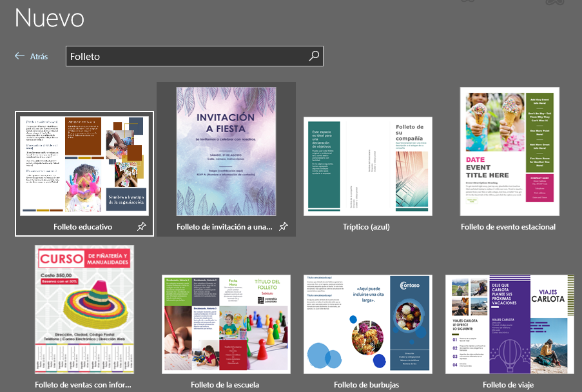Select the Invitación a fiesta thumbnail
This screenshot has width=582, height=392.
[226, 152]
